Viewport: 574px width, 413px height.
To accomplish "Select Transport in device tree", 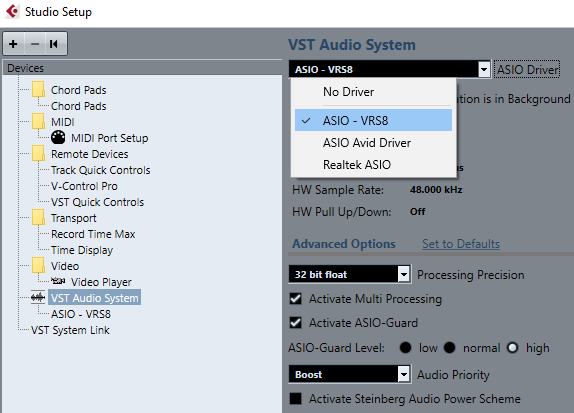I will pos(74,218).
